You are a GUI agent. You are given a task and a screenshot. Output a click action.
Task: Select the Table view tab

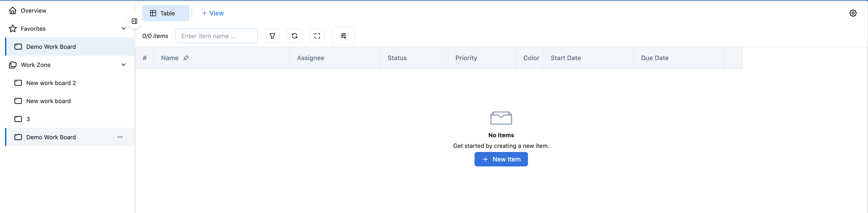click(x=165, y=13)
